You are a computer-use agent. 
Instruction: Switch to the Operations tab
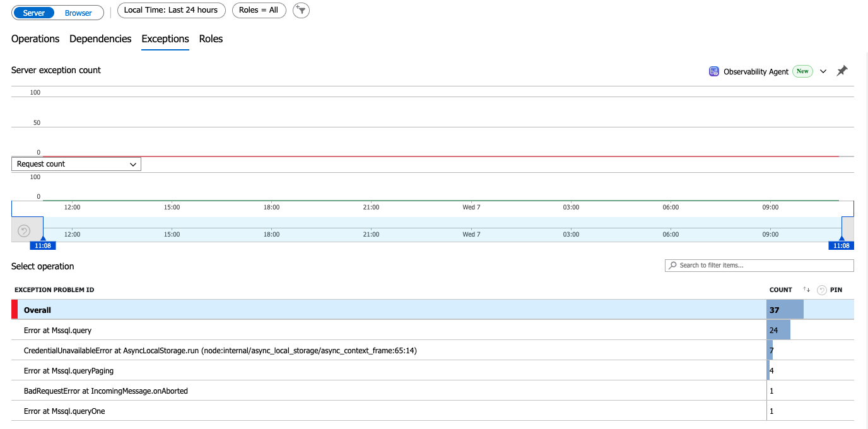point(35,39)
